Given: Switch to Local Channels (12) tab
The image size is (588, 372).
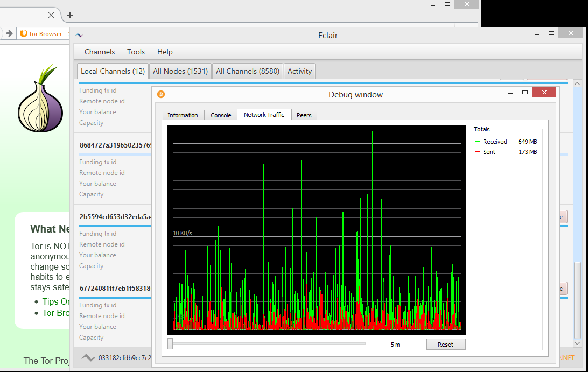Looking at the screenshot, I should (x=113, y=71).
